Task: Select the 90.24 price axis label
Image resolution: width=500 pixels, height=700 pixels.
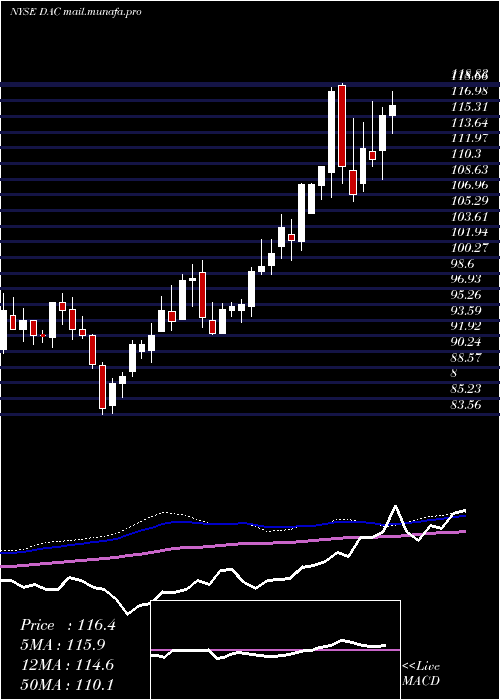Action: coord(467,342)
